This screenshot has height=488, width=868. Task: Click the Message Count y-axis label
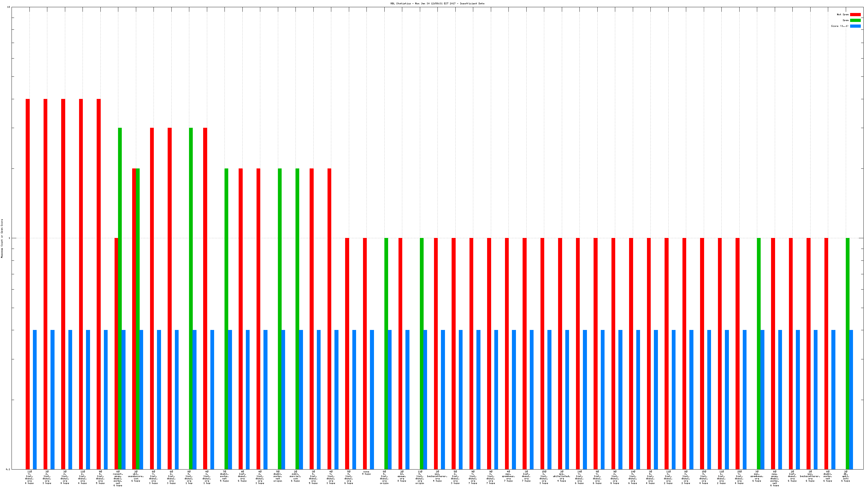point(2,238)
